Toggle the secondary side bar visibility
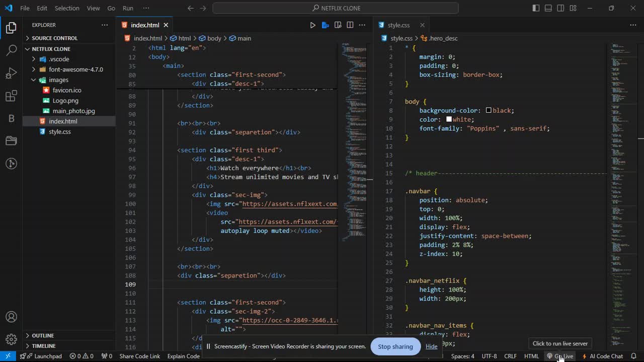This screenshot has width=644, height=362. click(560, 8)
